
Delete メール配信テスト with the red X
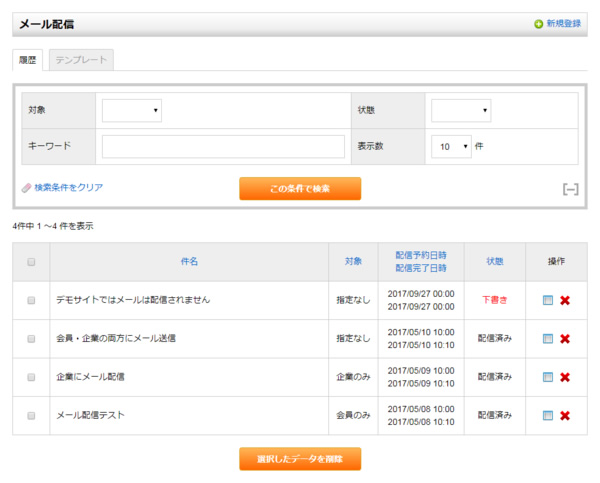coord(565,416)
